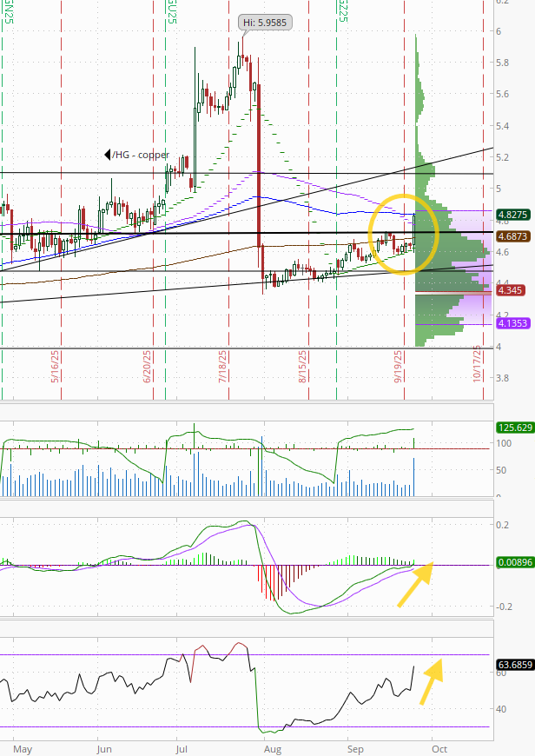This screenshot has height=756, width=535.
Task: Select the brown 4.6873 price tag
Action: tap(514, 236)
